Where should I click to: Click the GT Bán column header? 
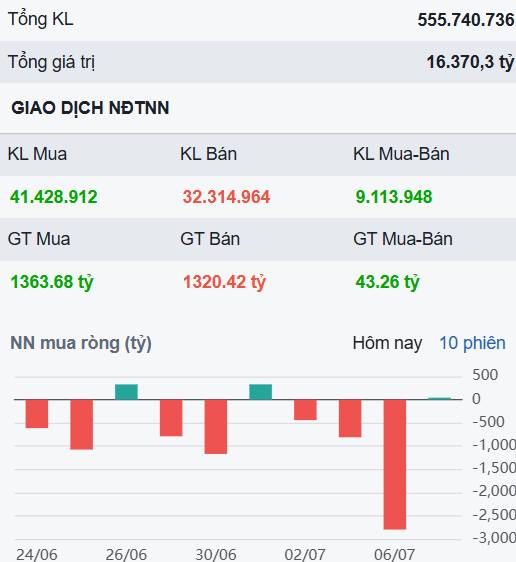point(210,239)
